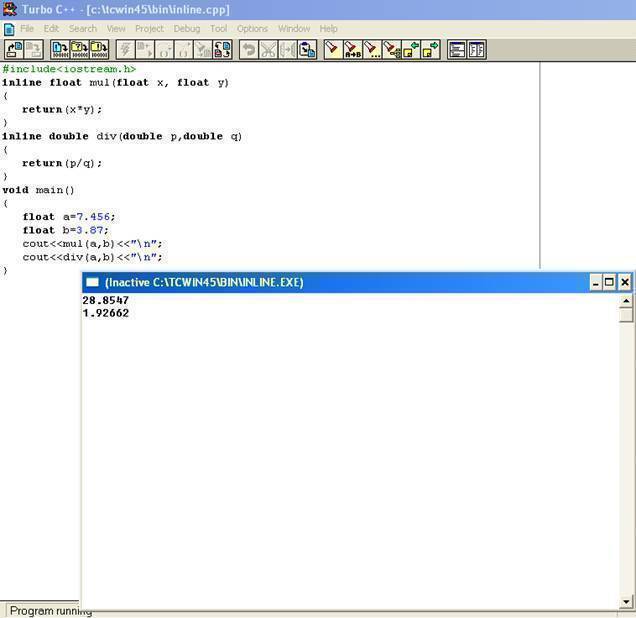Viewport: 636px width, 618px height.
Task: Close the INLINE.EXE output window
Action: pos(625,282)
